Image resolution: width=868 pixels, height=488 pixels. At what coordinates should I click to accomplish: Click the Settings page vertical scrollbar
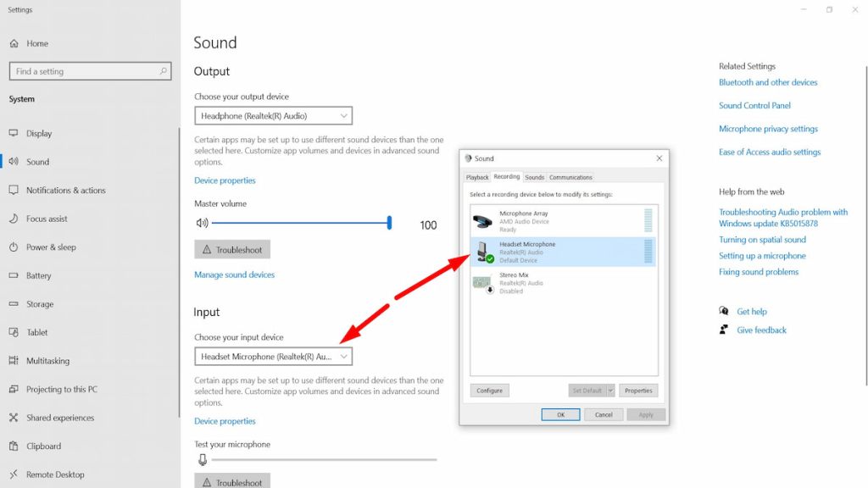click(865, 225)
